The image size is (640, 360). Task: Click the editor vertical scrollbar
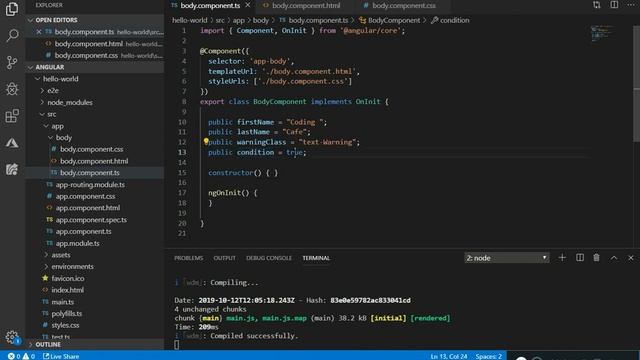636,84
